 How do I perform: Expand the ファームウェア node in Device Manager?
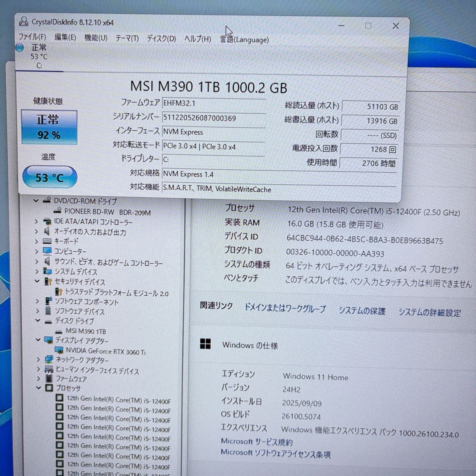point(39,378)
